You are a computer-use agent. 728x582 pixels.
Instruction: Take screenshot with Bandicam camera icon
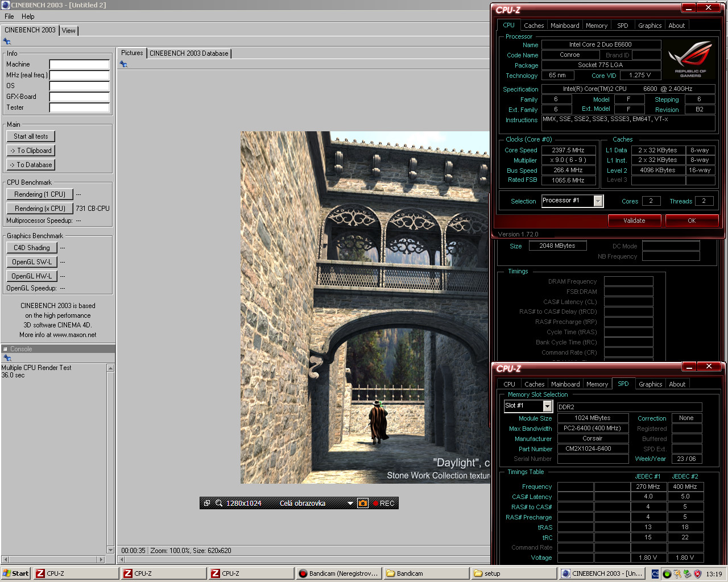pos(363,503)
